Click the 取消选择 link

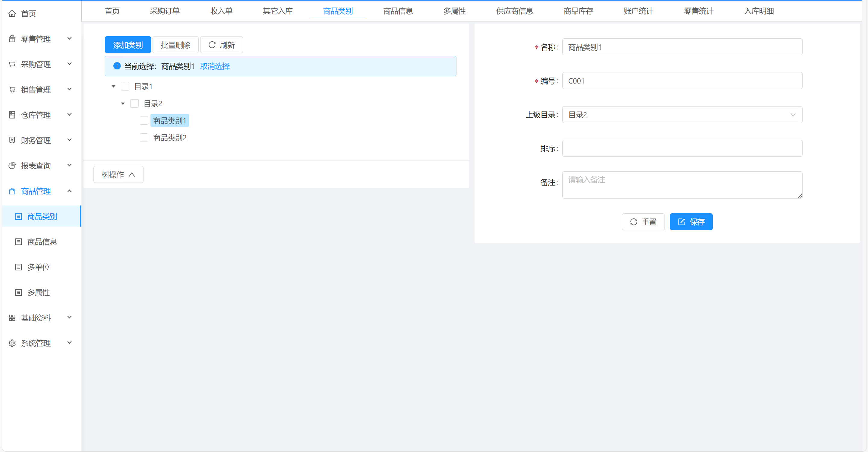coord(215,66)
